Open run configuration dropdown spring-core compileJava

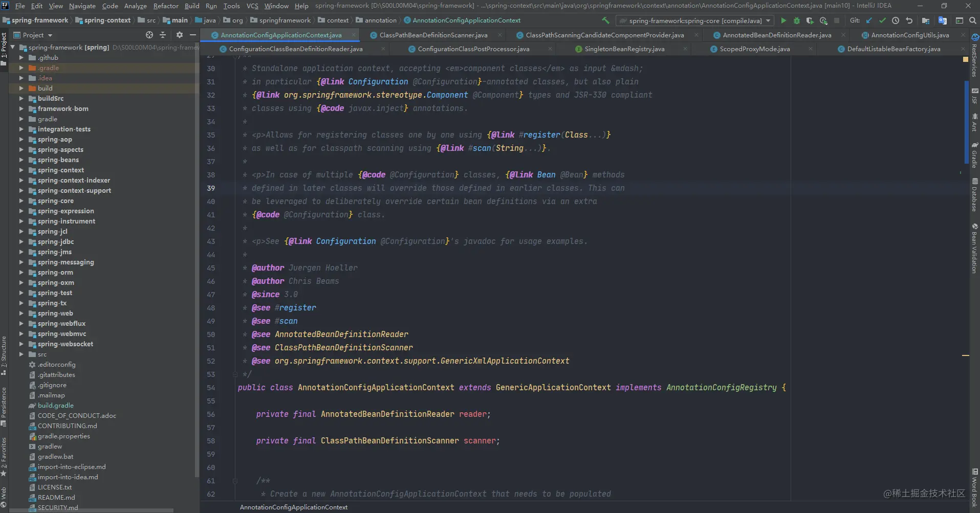pos(695,20)
